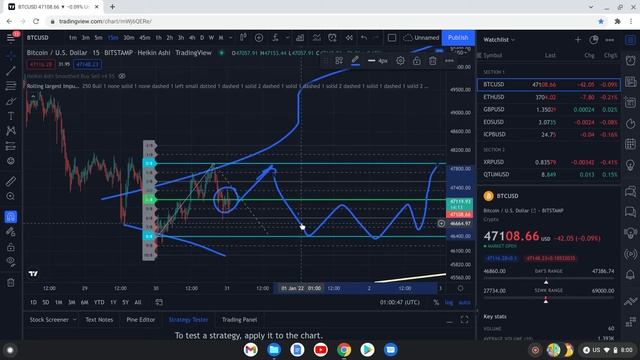The height and width of the screenshot is (360, 640).
Task: Open the notifications bell sidebar icon
Action: (630, 274)
